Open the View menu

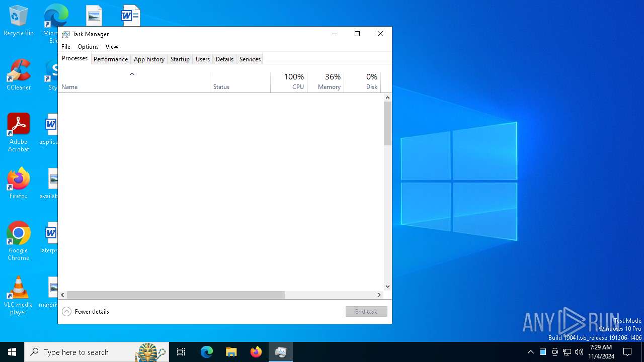pos(112,47)
